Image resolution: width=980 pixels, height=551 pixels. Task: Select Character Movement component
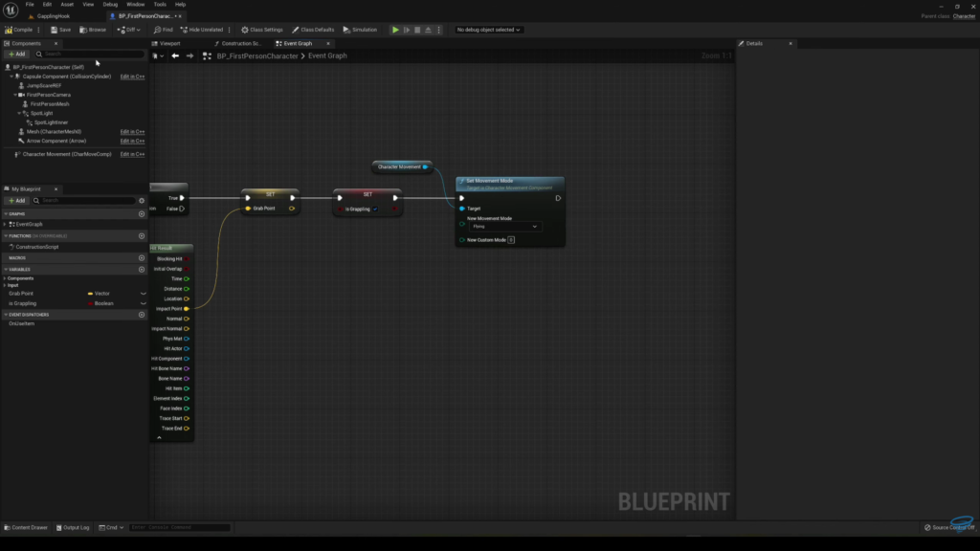coord(67,154)
